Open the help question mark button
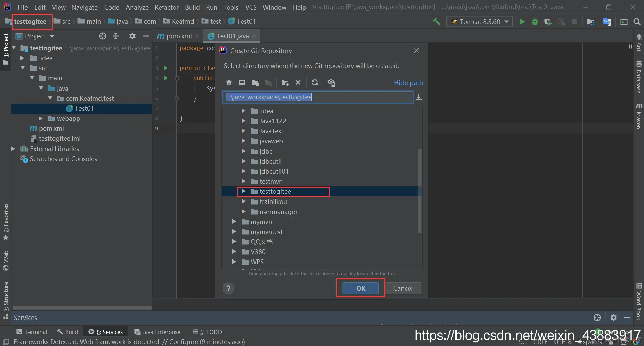644x346 pixels. pyautogui.click(x=228, y=288)
